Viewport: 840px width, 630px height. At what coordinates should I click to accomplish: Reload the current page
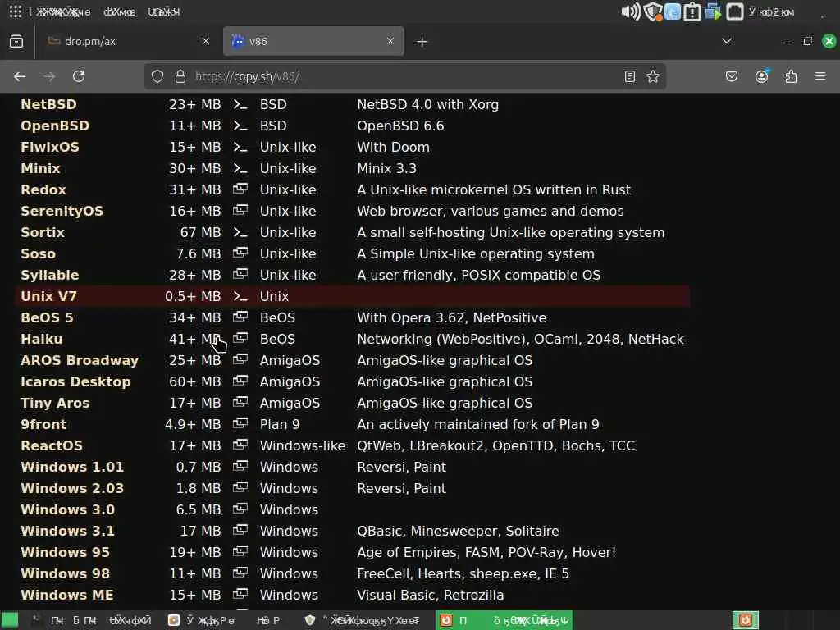[x=79, y=76]
